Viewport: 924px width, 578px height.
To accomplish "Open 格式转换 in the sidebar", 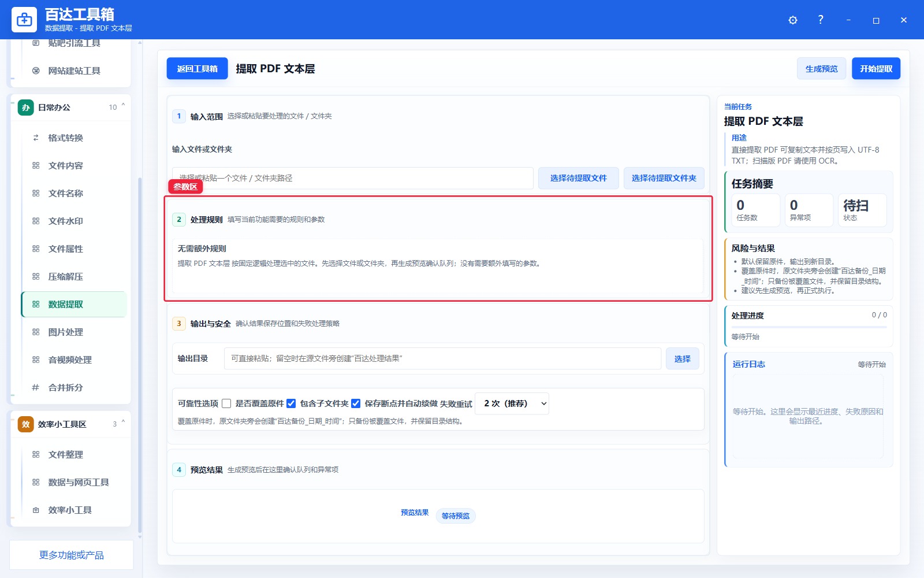I will click(74, 138).
